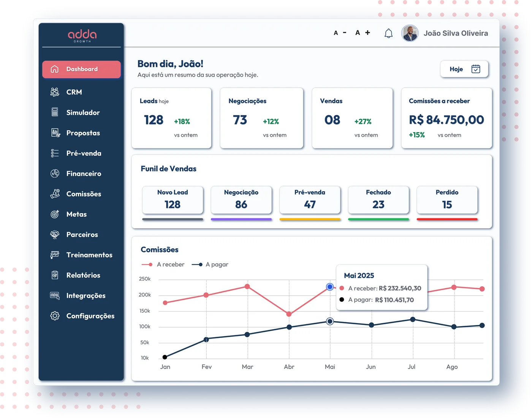Select the Simulador calculator icon
The height and width of the screenshot is (418, 532).
55,112
